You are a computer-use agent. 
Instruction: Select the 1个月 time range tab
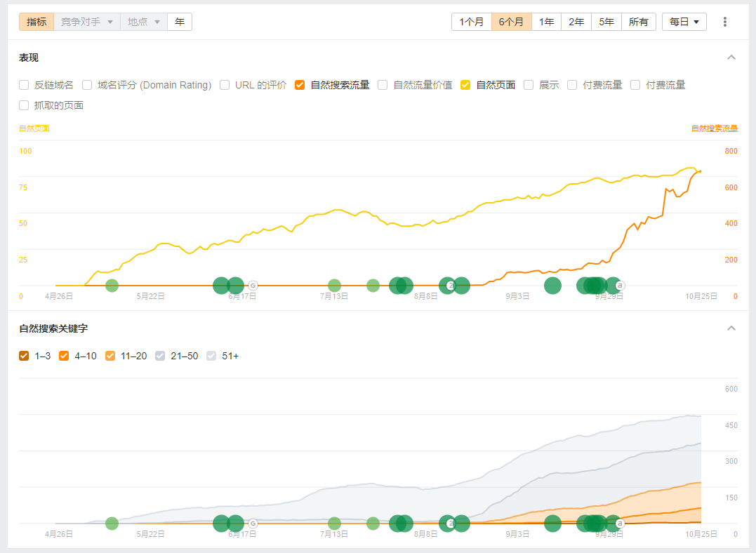click(x=471, y=22)
